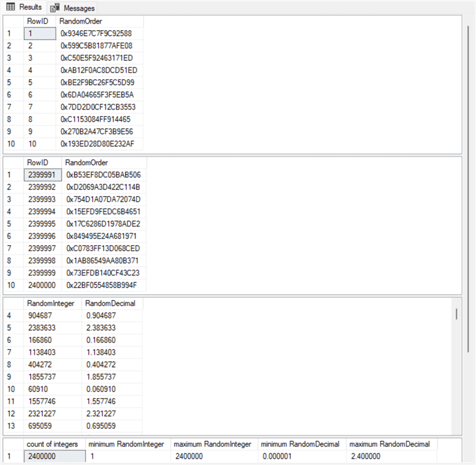
Task: Click RandomOrder header in the first grid
Action: click(81, 21)
